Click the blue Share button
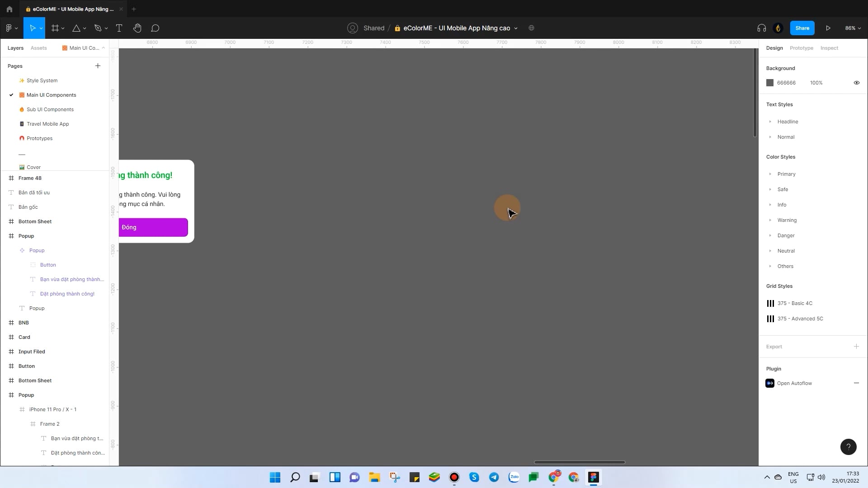Screen dimensions: 868x488 tap(802, 28)
